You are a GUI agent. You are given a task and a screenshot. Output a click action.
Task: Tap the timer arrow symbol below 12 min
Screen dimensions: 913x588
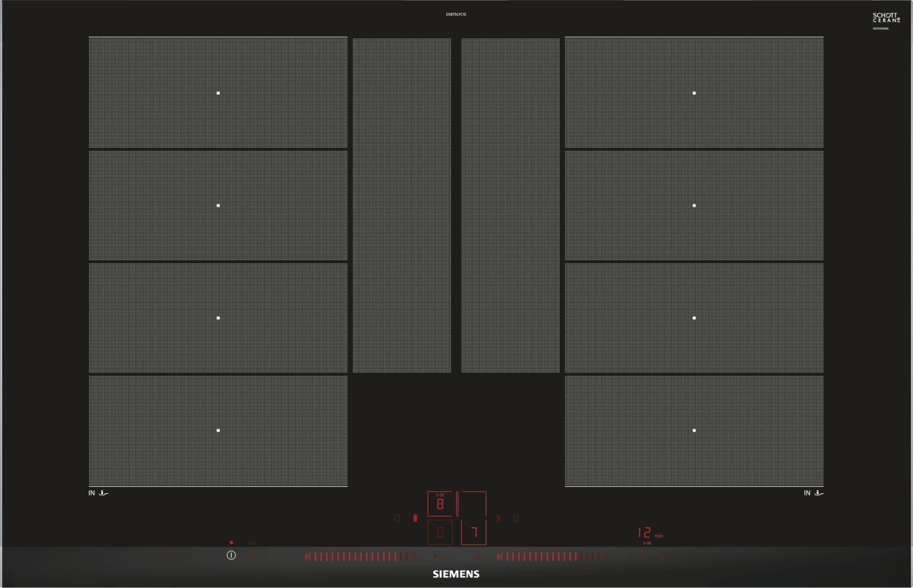[647, 543]
